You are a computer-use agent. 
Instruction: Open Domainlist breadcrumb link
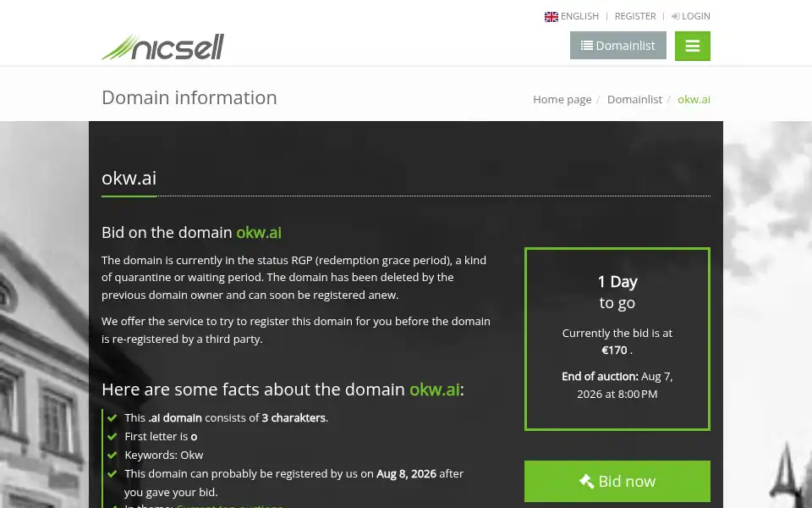click(634, 99)
